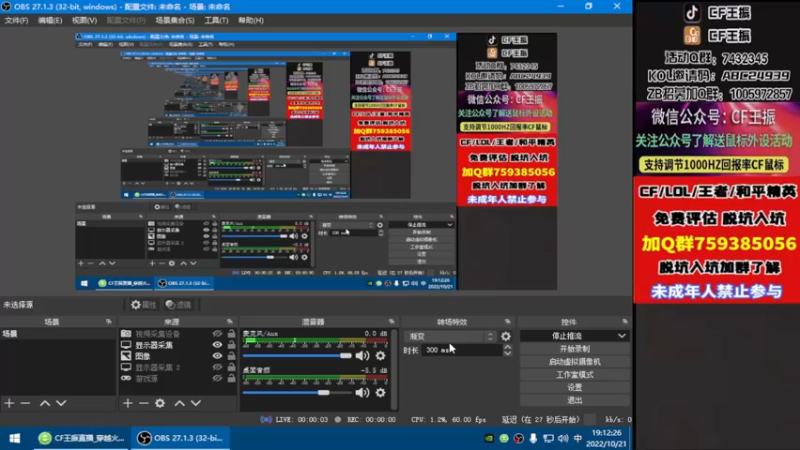Pop out the 来源 dock panel
The image size is (800, 450).
230,321
